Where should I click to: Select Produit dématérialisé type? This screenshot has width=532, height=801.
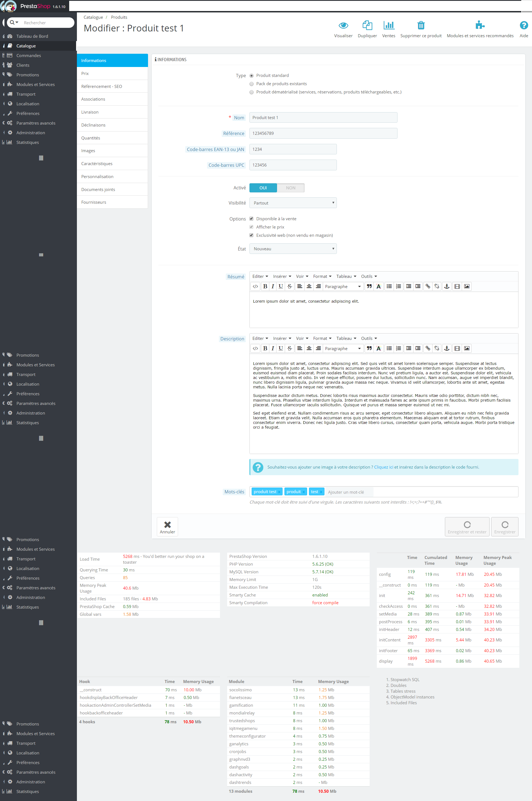(x=251, y=92)
